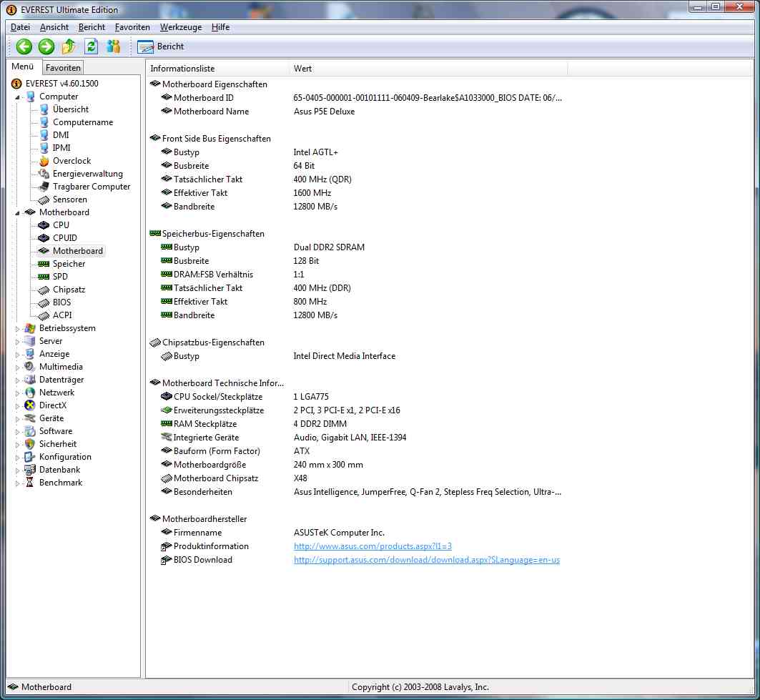Select the CPUID chip icon
The height and width of the screenshot is (700, 760).
coord(44,237)
